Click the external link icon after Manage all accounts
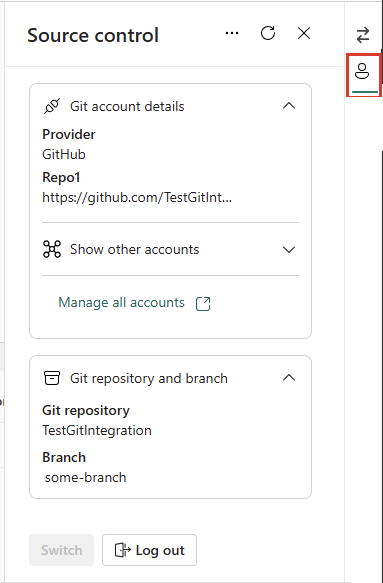 click(203, 303)
